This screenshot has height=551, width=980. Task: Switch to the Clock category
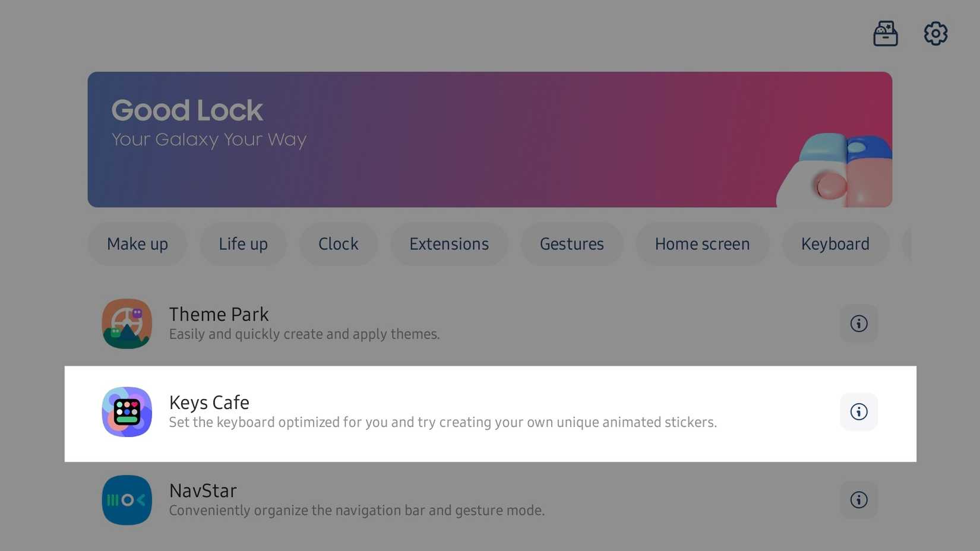pyautogui.click(x=339, y=244)
